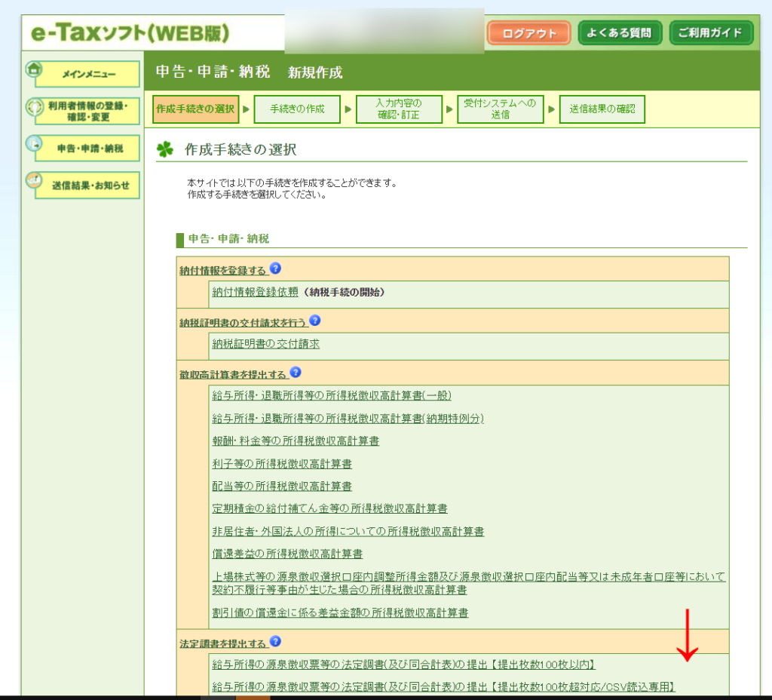Click the house icon on メインメニュー
The image size is (772, 700).
(x=34, y=69)
